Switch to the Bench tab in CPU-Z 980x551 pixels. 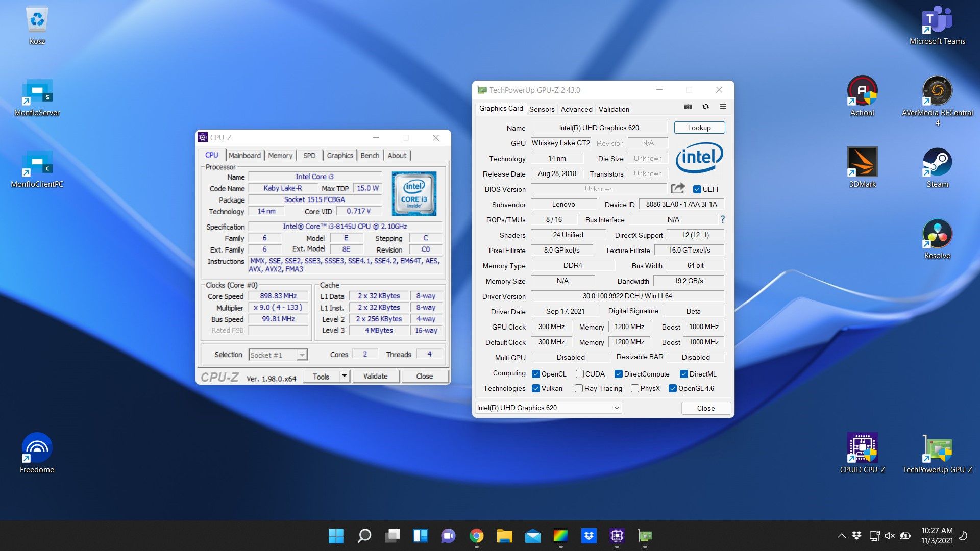[x=370, y=155]
